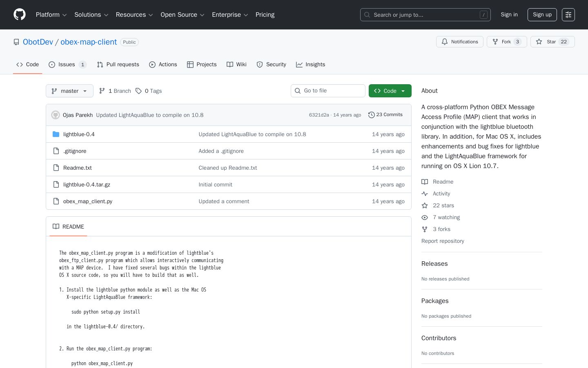
Task: Click the README book icon
Action: click(x=56, y=227)
